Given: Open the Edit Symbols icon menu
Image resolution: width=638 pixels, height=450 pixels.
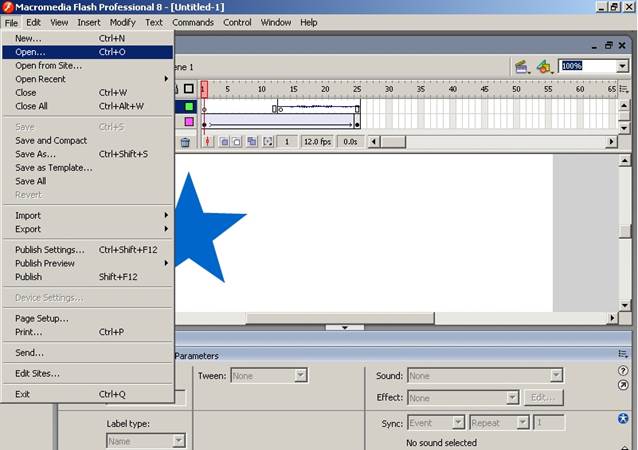Looking at the screenshot, I should (544, 66).
